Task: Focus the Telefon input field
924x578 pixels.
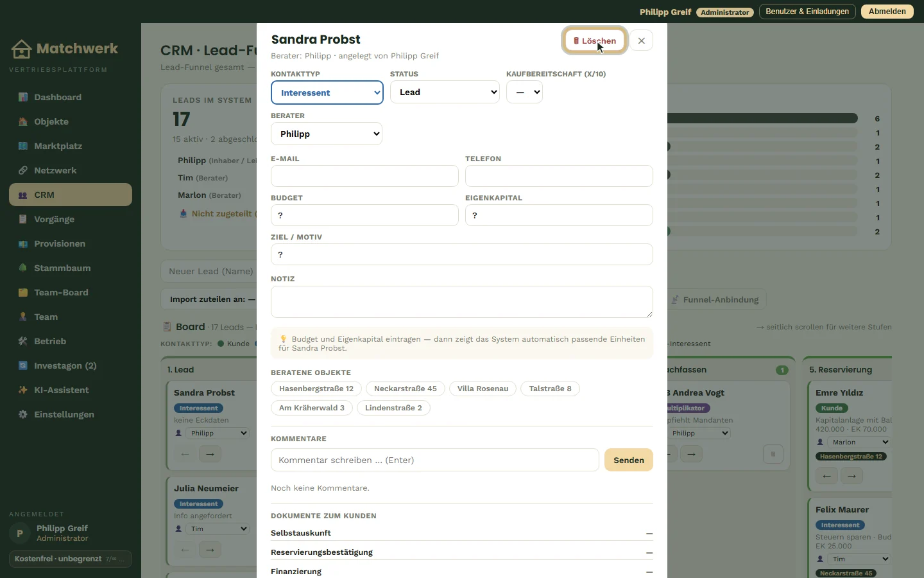Action: click(559, 176)
